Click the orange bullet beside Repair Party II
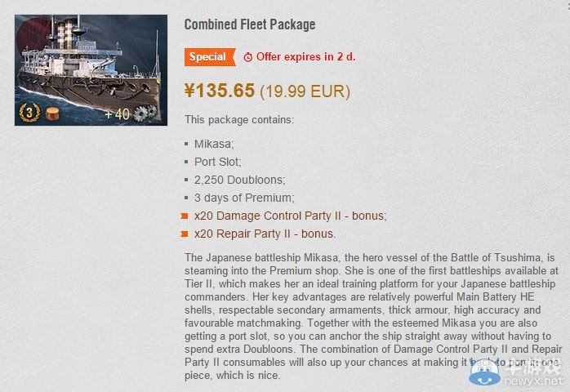The width and height of the screenshot is (570, 392). click(x=186, y=234)
